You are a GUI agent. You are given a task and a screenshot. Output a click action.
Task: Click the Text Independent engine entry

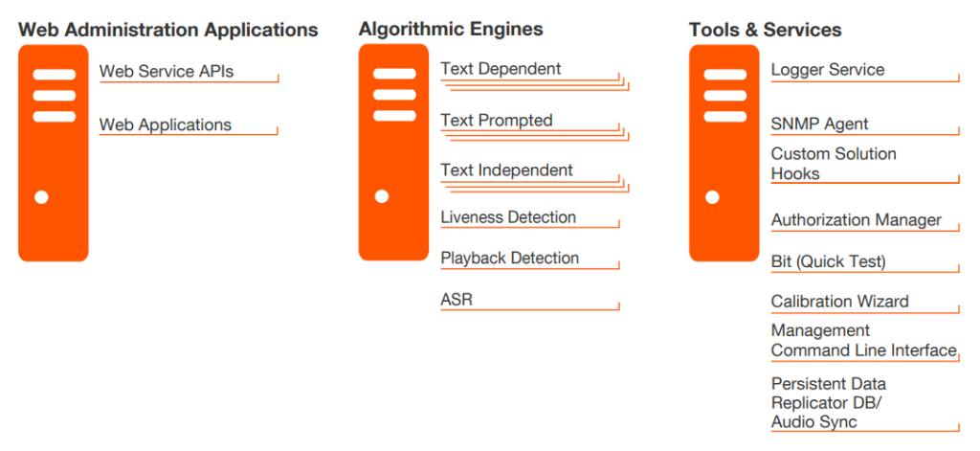506,170
